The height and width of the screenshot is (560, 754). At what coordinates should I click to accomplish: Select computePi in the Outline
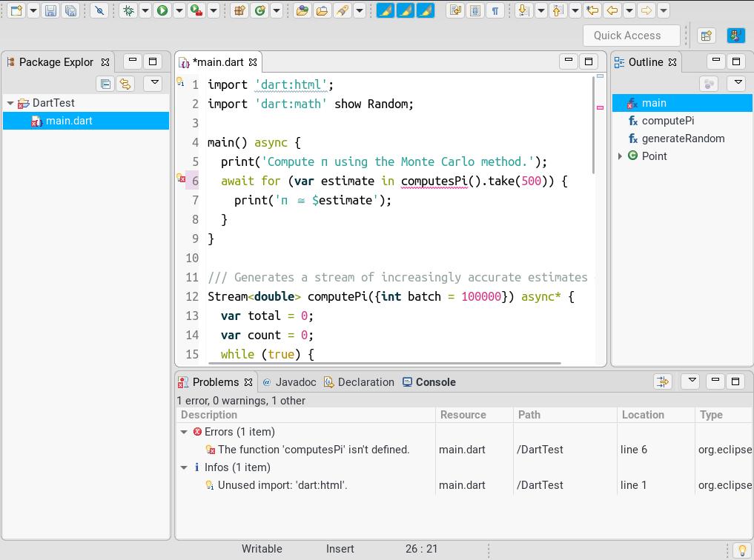pos(667,121)
